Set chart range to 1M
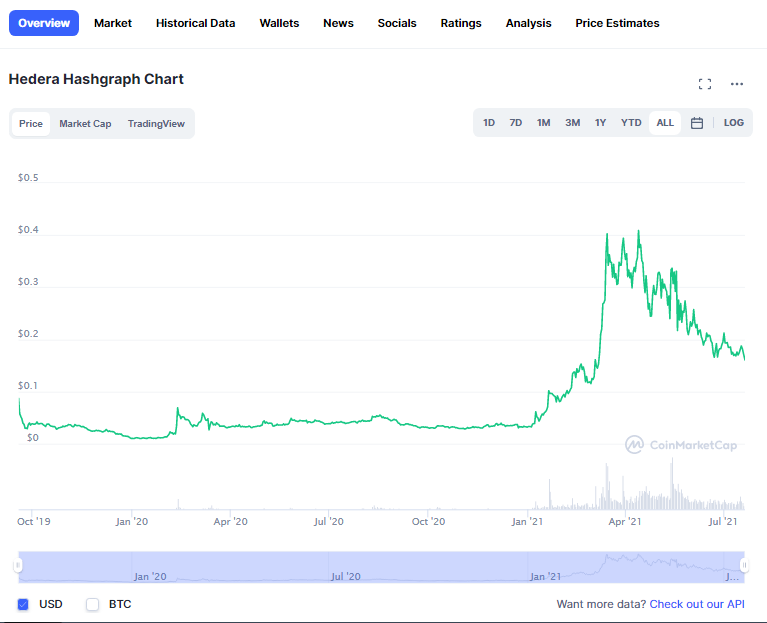The height and width of the screenshot is (623, 767). [x=543, y=123]
